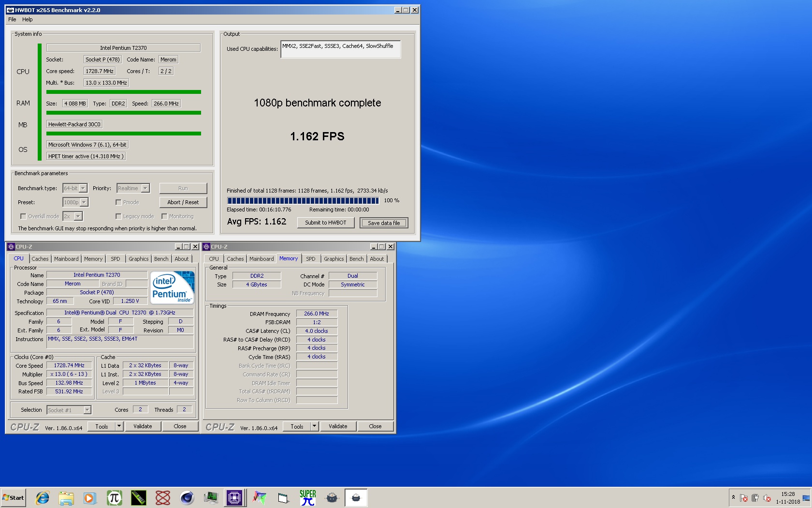Image resolution: width=812 pixels, height=508 pixels.
Task: Click the DRAM Frequency 266.0 MHz value
Action: [x=317, y=314]
